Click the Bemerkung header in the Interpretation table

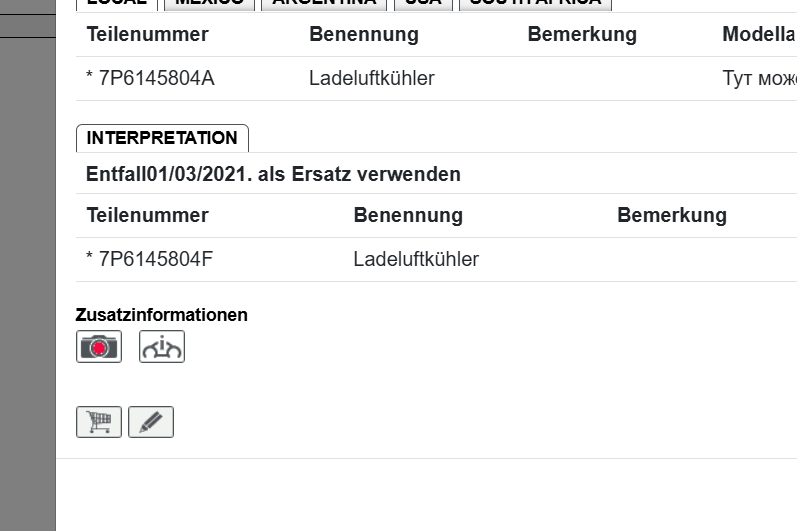click(x=672, y=215)
